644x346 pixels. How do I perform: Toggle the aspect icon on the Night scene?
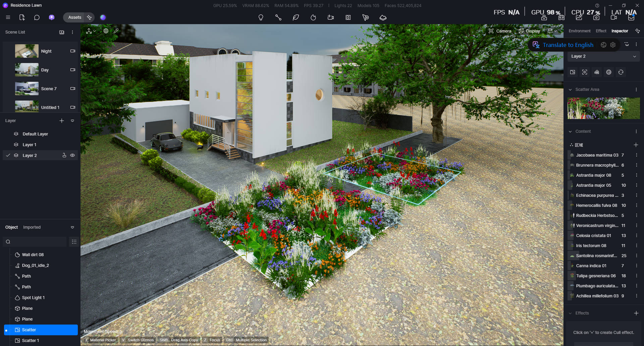pyautogui.click(x=72, y=51)
